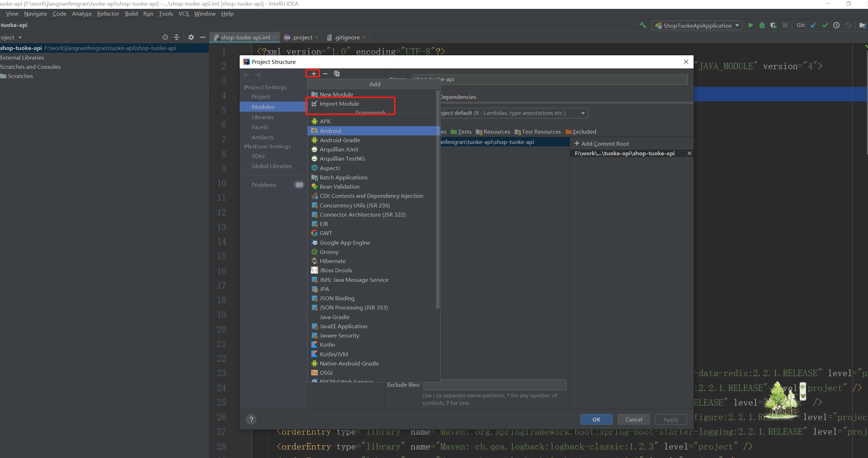
Task: Select New Module in Add popup
Action: [x=372, y=94]
